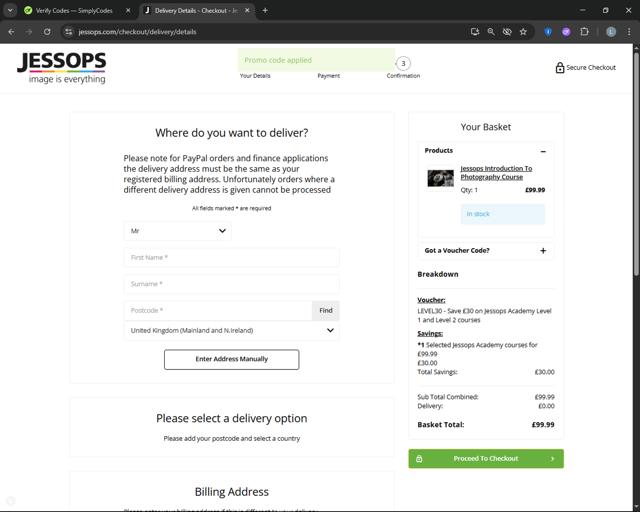Collapse the Products section minus icon
640x512 pixels.
tap(543, 151)
